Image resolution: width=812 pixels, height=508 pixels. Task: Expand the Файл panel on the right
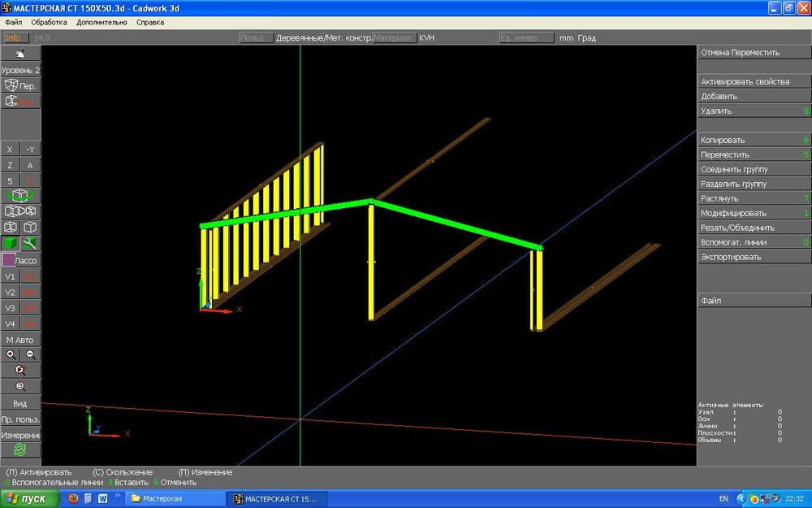point(754,301)
